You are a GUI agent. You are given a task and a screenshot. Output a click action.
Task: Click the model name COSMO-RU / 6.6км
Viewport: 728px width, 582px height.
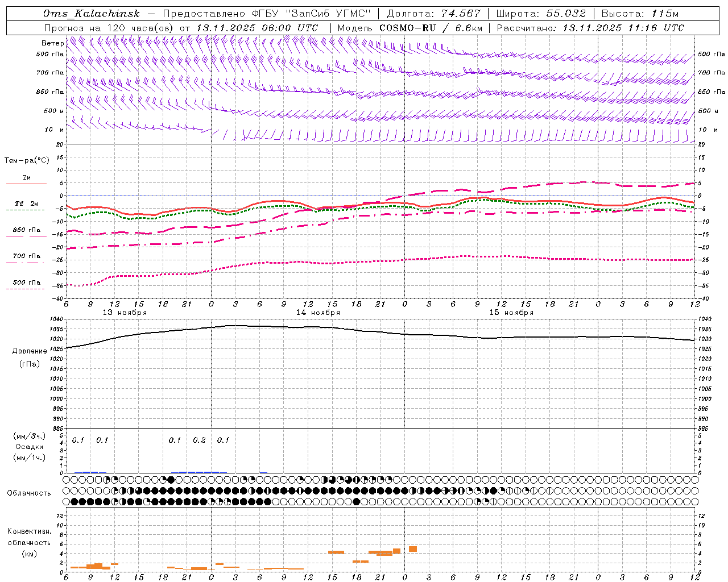coord(431,28)
